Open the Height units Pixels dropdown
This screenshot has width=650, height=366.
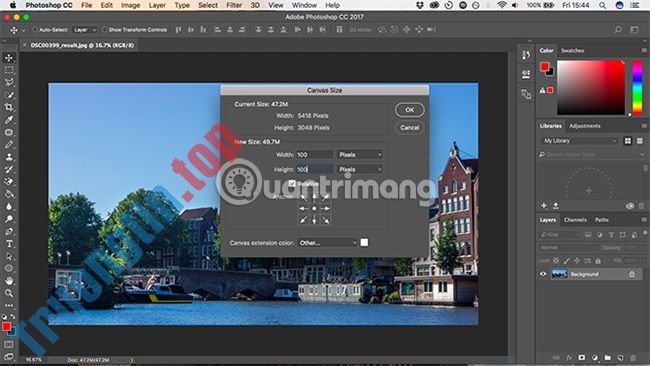360,169
